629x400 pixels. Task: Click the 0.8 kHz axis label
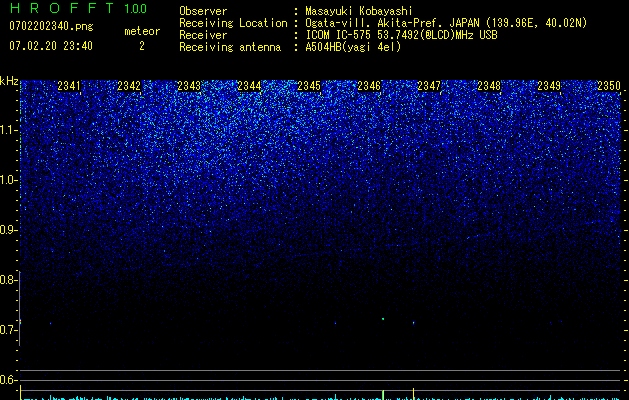click(8, 280)
